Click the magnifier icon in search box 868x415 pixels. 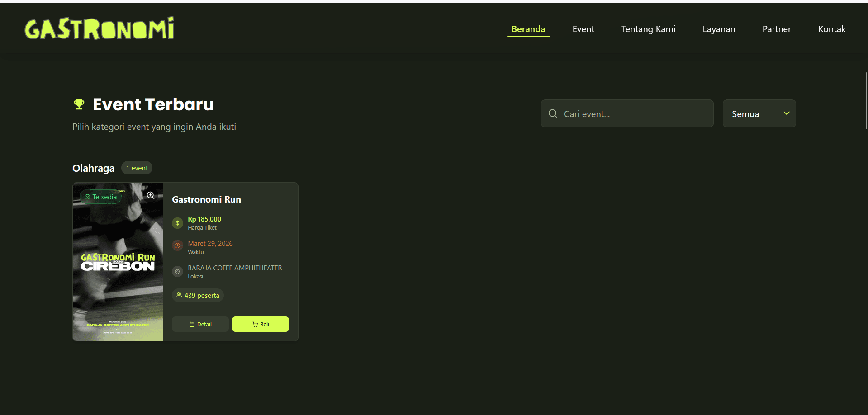[553, 113]
